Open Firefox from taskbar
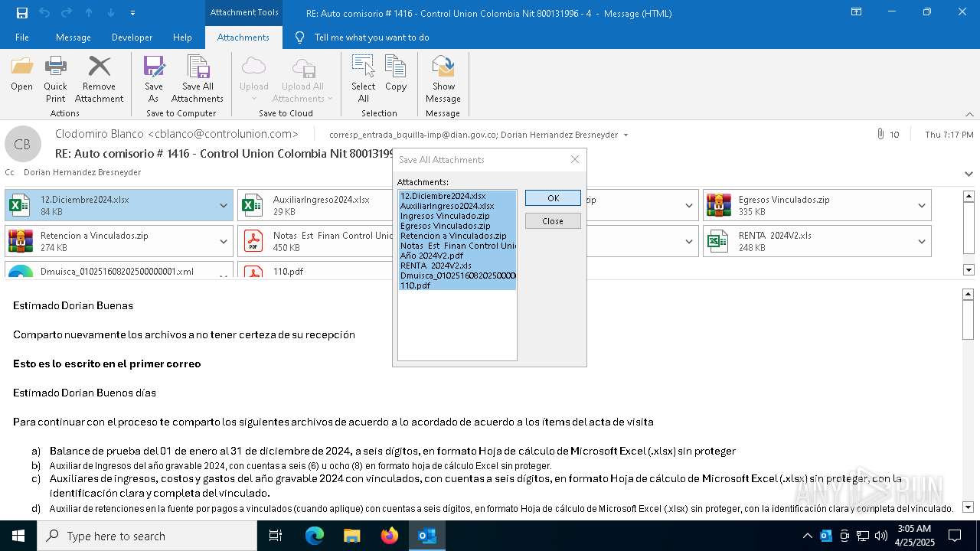 click(x=390, y=536)
